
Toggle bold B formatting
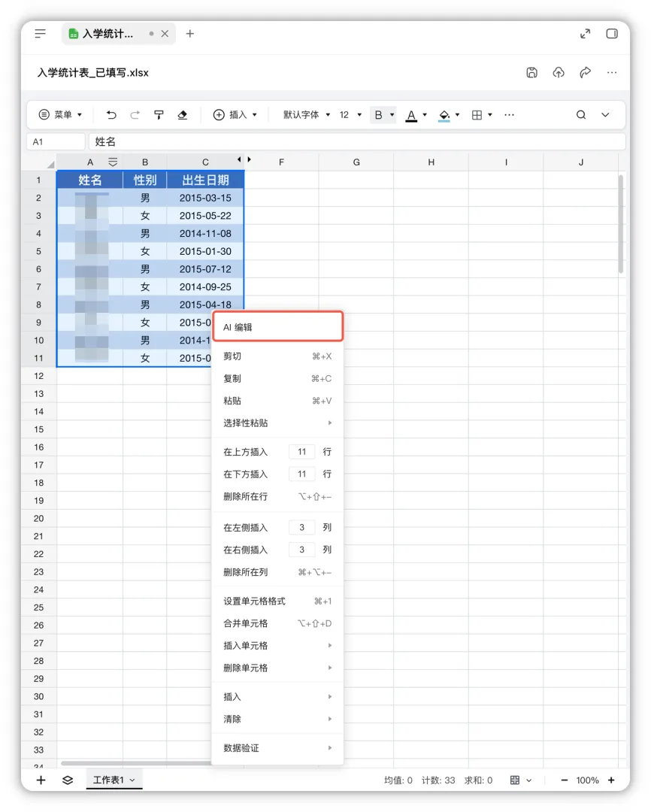(x=379, y=115)
